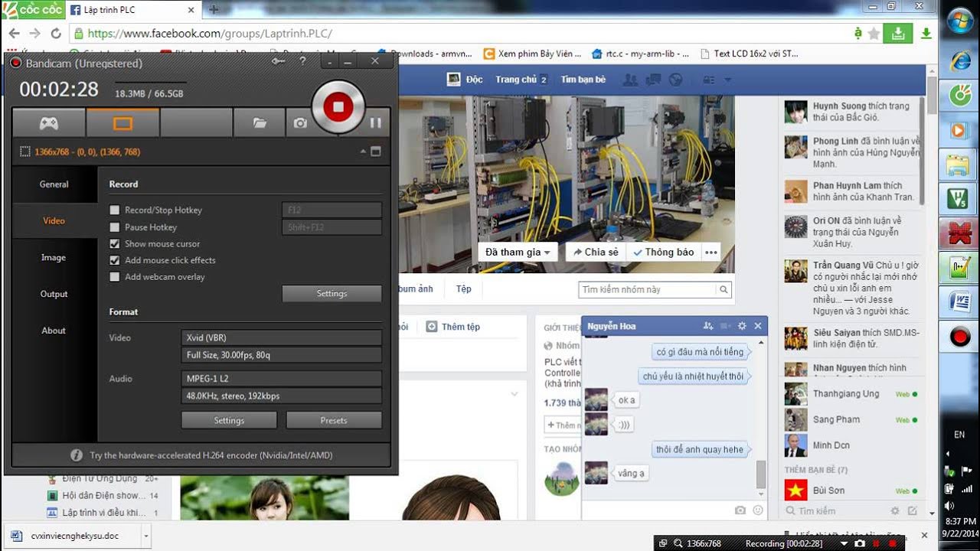Expand Bandicam recording bar dropdown arrow
980x551 pixels.
(x=844, y=543)
